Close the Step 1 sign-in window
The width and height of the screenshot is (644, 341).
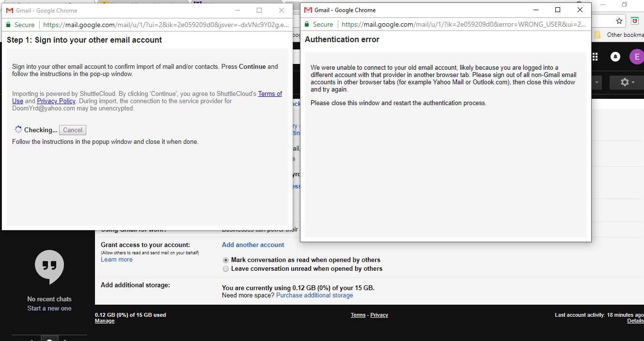click(x=282, y=10)
